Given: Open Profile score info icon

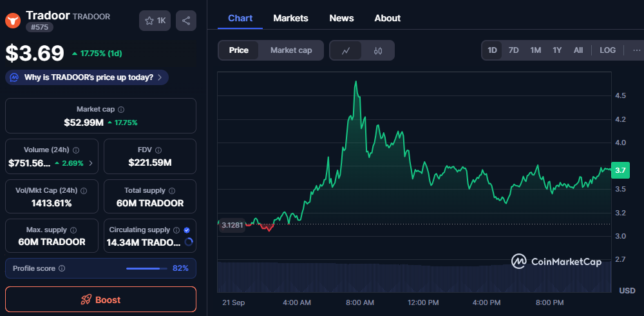Looking at the screenshot, I should tap(62, 268).
